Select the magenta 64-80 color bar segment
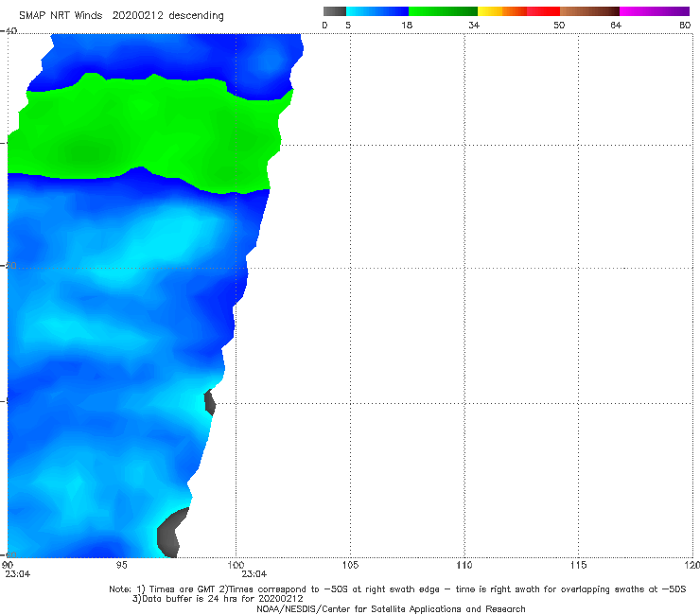 click(655, 11)
